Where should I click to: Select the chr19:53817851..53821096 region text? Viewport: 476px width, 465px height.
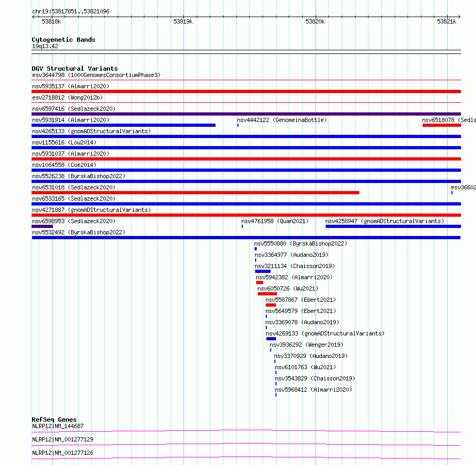coord(71,12)
